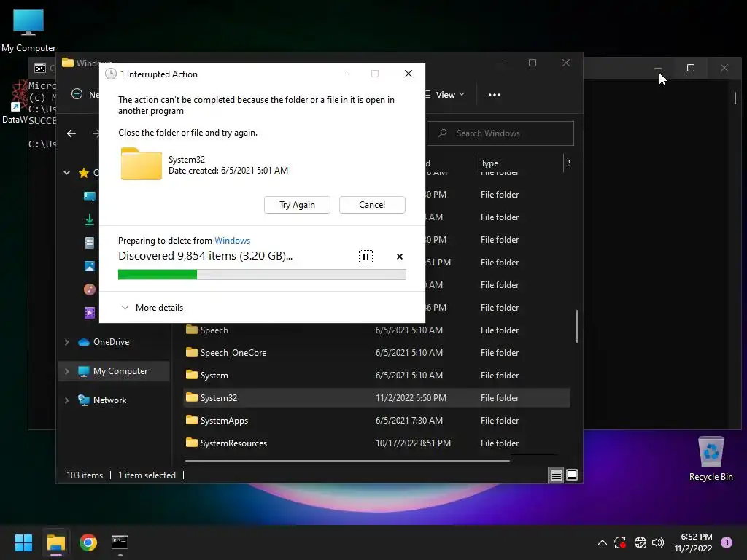Expand More details in the dialog
The width and height of the screenshot is (747, 560).
pos(152,308)
